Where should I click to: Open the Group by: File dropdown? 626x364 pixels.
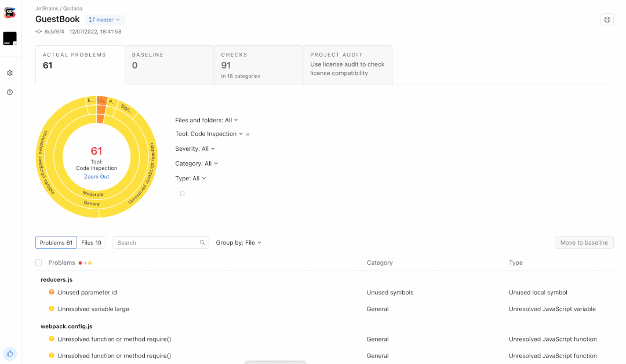239,243
